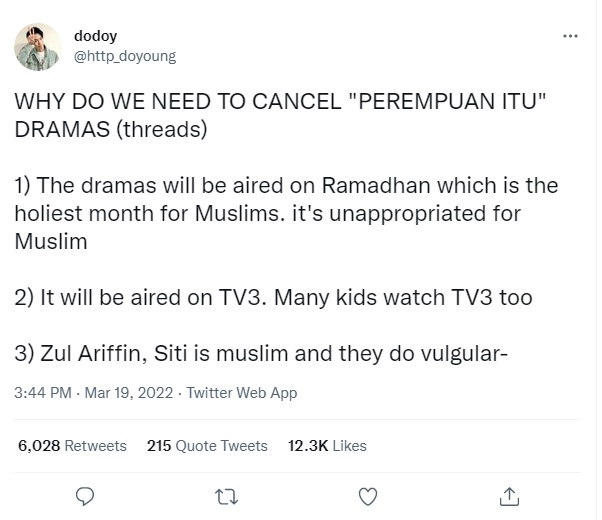Click the @http_doyoung handle
Screen dimensions: 602x520
[125, 56]
